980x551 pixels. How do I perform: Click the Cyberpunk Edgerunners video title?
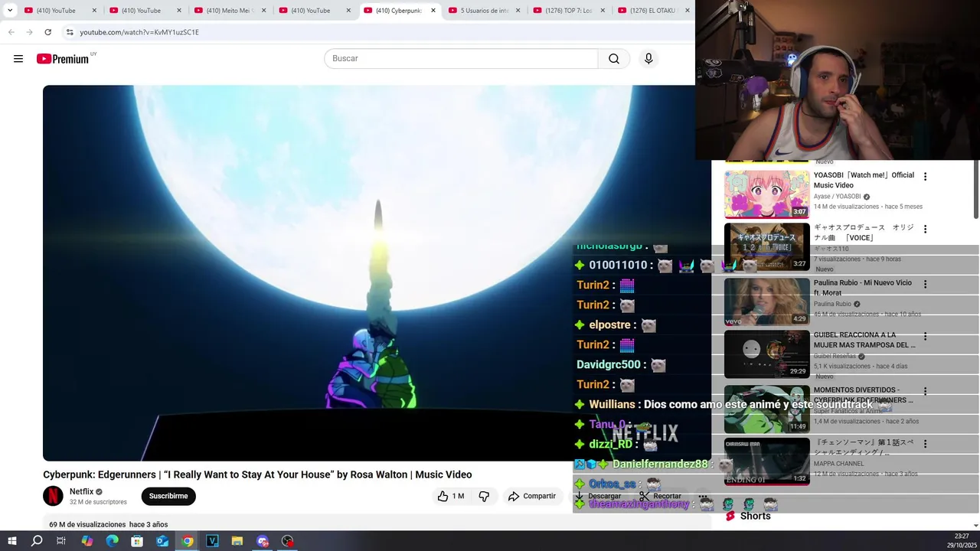(x=257, y=474)
